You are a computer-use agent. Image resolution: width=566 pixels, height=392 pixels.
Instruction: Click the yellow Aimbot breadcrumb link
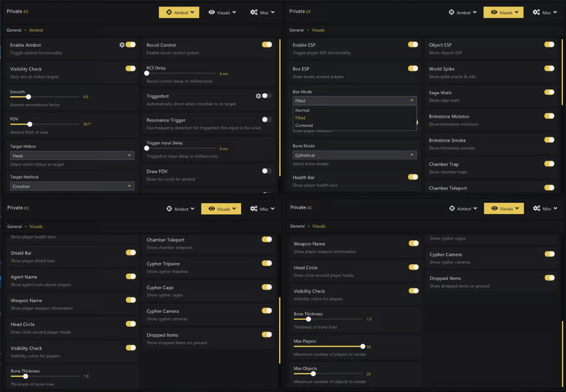[x=36, y=30]
